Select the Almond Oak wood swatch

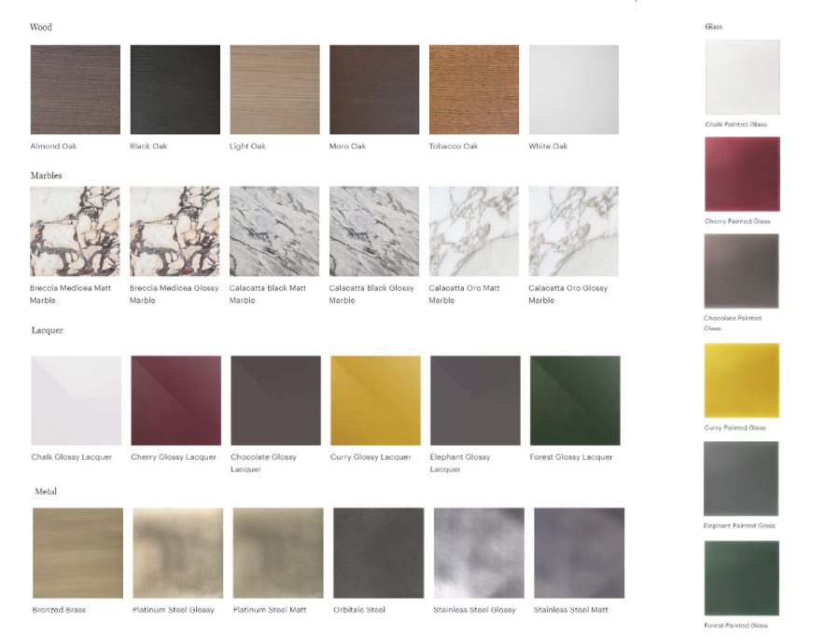pyautogui.click(x=75, y=90)
